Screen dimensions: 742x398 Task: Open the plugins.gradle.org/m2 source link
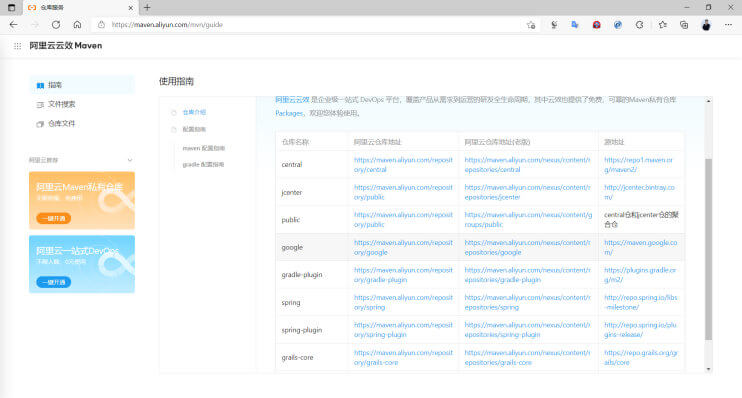tap(640, 275)
